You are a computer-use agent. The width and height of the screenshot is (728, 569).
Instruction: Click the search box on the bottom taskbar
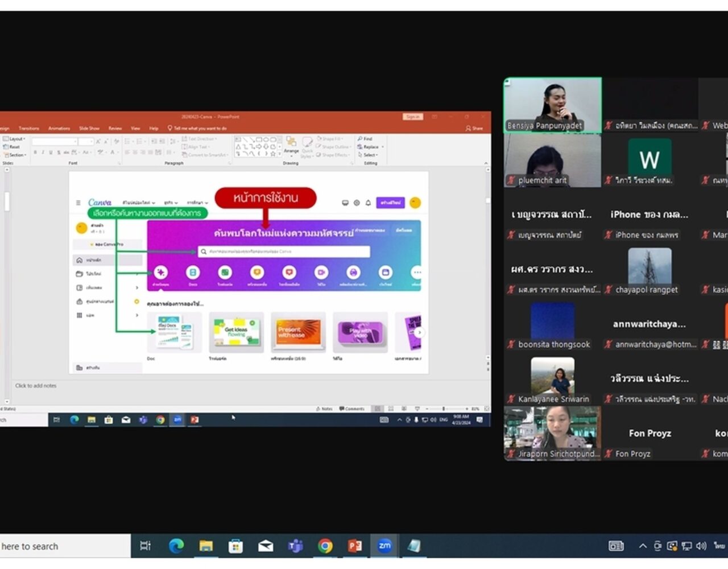(x=65, y=546)
